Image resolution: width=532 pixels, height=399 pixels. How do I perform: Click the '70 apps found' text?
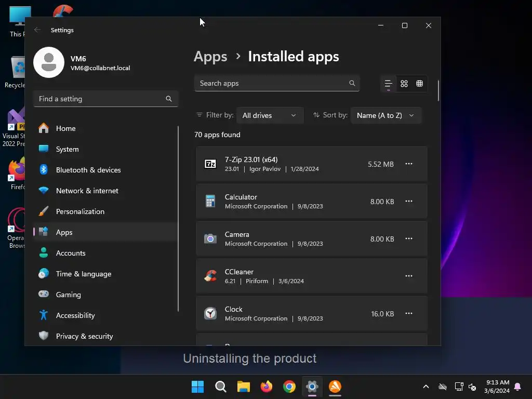point(217,135)
